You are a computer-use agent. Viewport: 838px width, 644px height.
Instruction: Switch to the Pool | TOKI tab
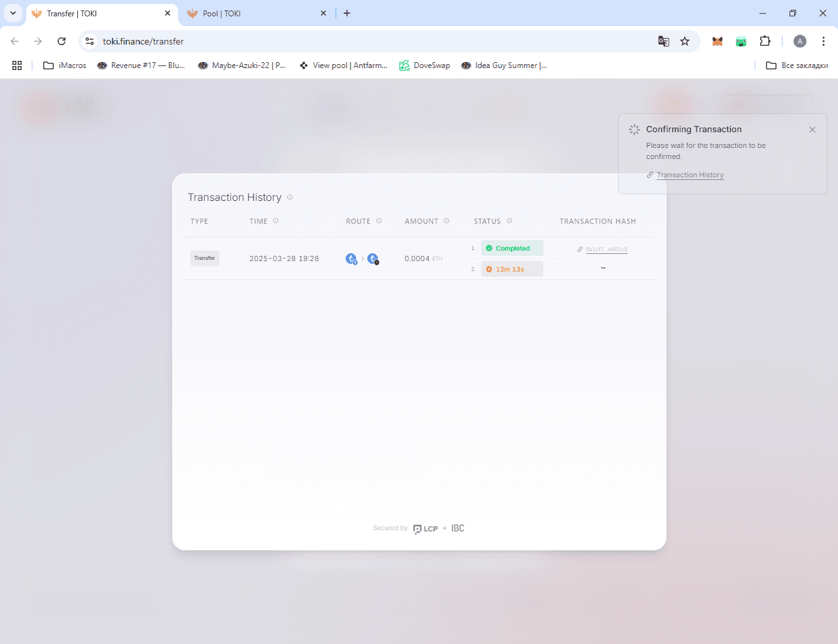257,13
